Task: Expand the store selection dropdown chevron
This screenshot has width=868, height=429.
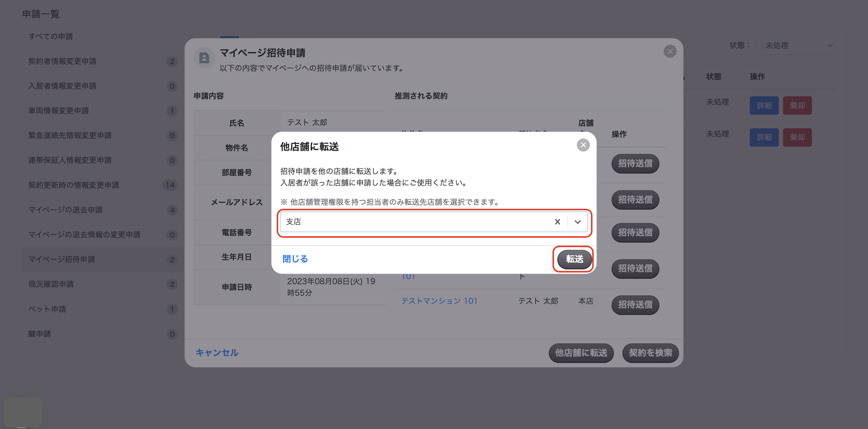Action: coord(577,222)
